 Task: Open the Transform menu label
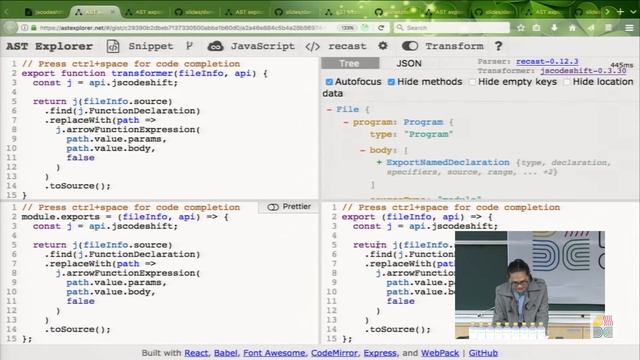(x=454, y=46)
